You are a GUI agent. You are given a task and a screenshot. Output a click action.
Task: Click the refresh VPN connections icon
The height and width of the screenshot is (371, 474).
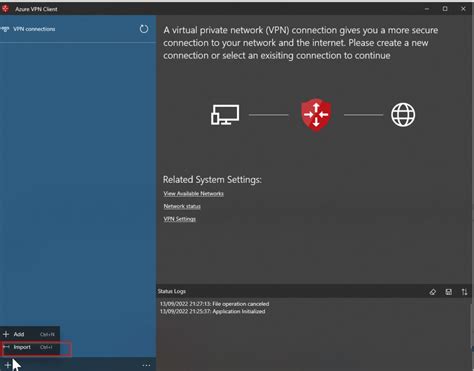coord(144,29)
